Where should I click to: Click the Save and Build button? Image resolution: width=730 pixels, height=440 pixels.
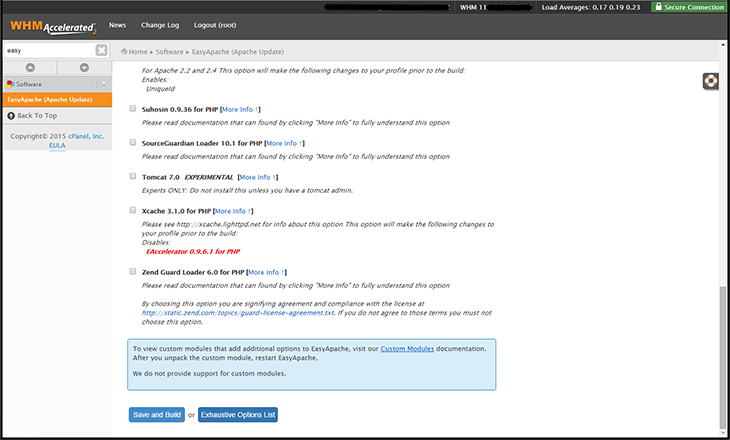[x=157, y=415]
